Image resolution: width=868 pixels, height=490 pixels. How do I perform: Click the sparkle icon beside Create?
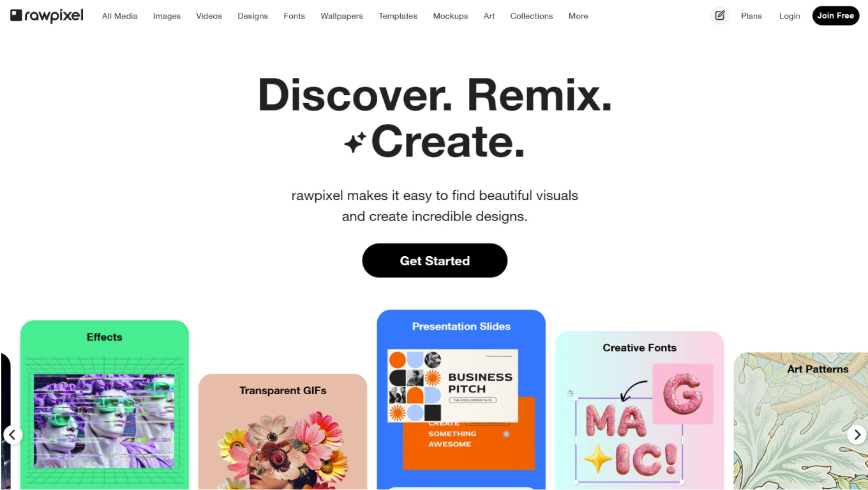(355, 142)
